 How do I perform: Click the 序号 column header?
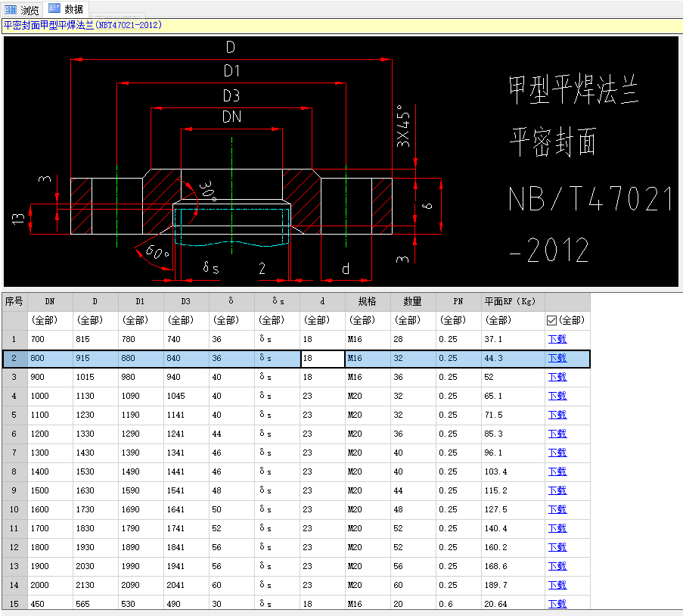[x=14, y=301]
